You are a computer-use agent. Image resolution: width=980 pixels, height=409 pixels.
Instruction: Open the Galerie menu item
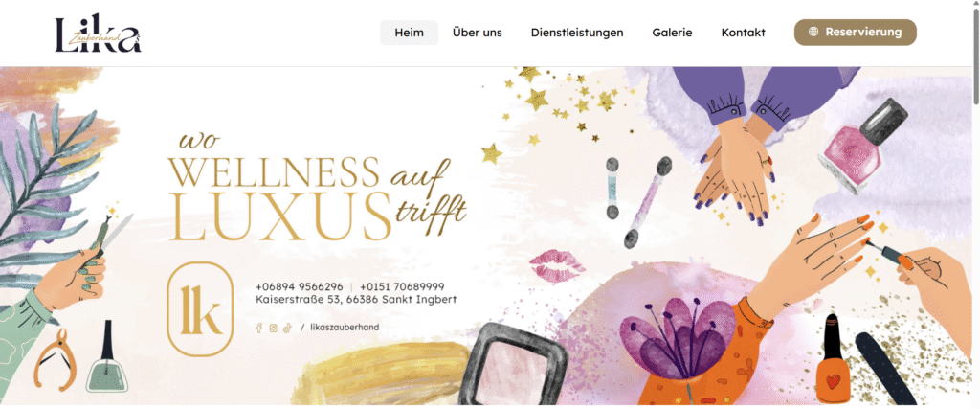tap(672, 33)
